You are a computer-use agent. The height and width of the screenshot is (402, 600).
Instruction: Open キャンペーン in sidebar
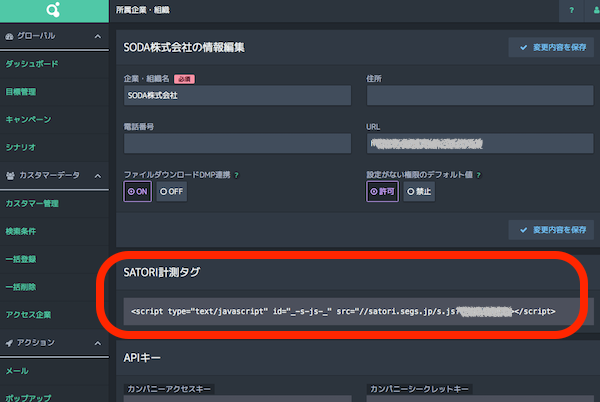coord(28,119)
